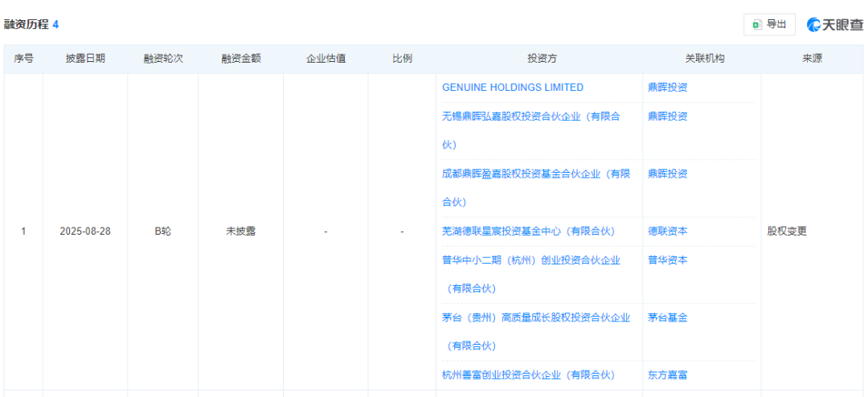868x397 pixels.
Task: Open 芜湖德联星宸投资基金中心 link
Action: click(x=529, y=231)
